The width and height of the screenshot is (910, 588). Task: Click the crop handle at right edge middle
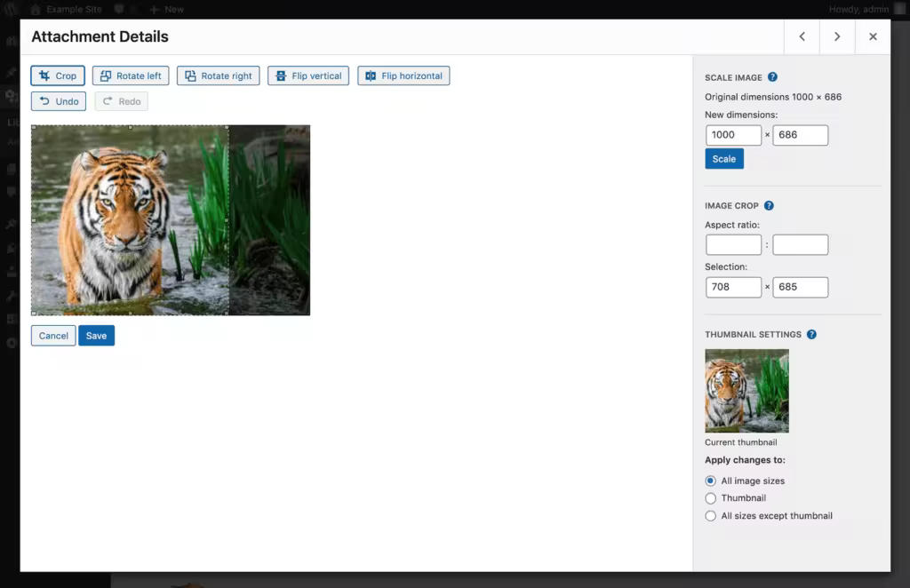pyautogui.click(x=227, y=220)
